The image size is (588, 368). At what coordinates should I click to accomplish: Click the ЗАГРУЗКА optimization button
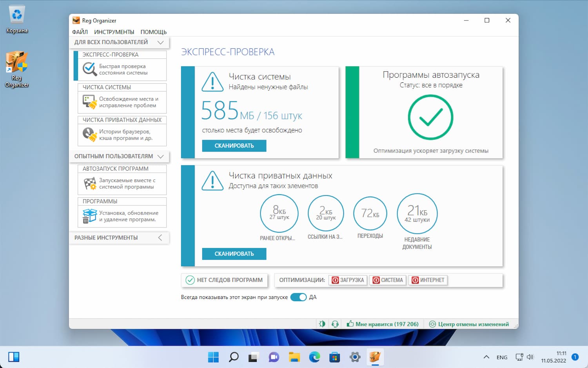click(x=348, y=280)
